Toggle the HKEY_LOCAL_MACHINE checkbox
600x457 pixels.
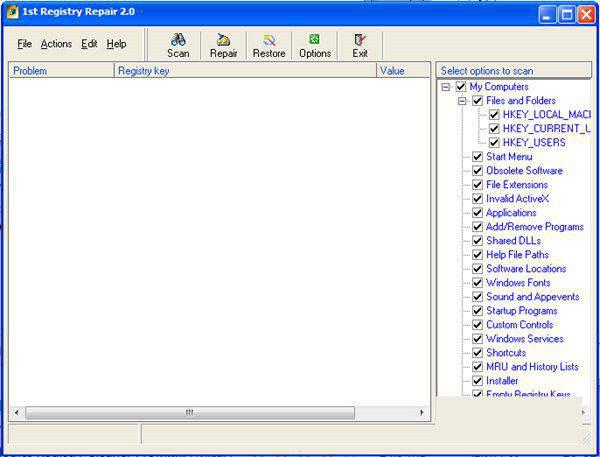point(494,115)
